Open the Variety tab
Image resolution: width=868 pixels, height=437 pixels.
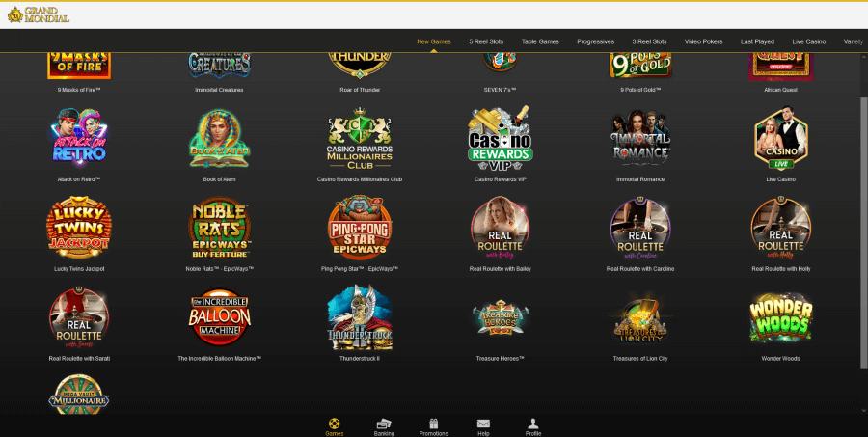pyautogui.click(x=854, y=41)
